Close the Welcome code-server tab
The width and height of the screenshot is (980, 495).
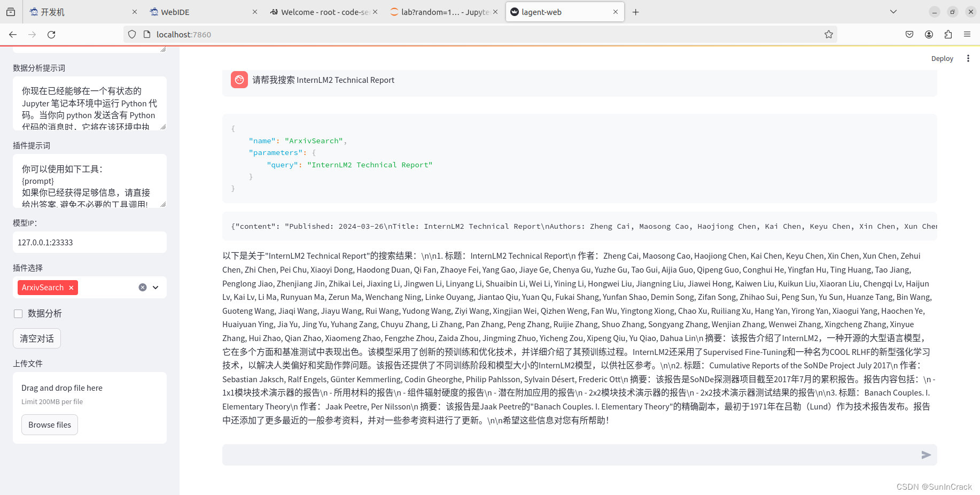(x=375, y=12)
